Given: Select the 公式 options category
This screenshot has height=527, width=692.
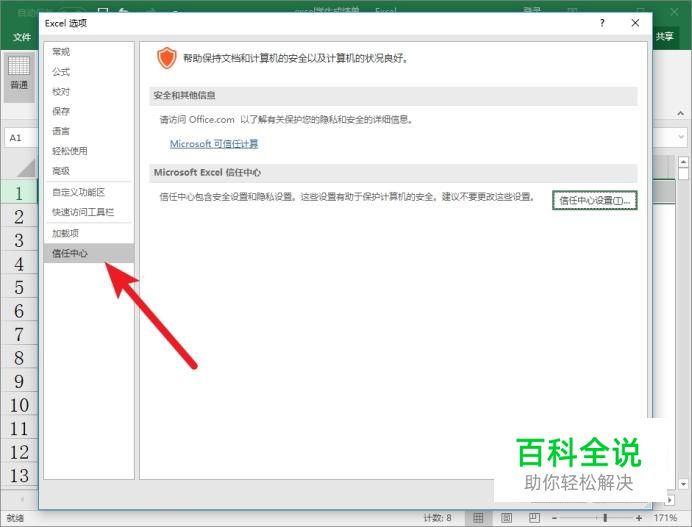Looking at the screenshot, I should coord(61,72).
